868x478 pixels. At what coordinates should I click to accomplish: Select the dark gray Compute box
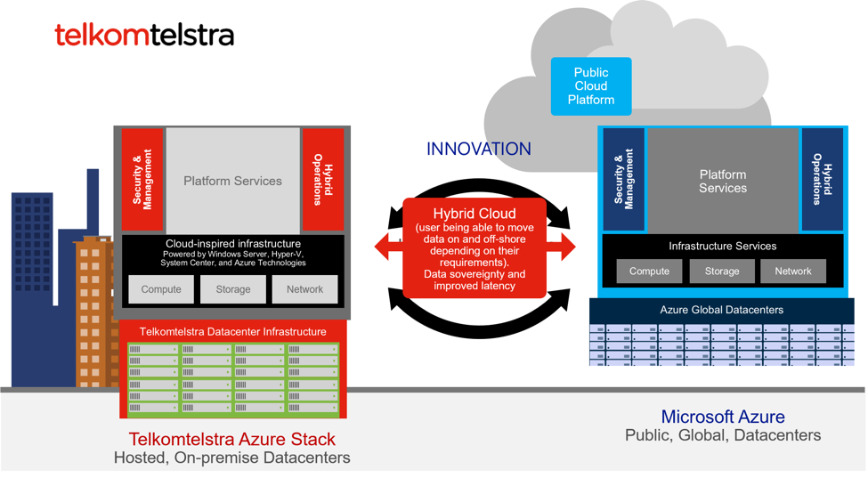pyautogui.click(x=649, y=271)
